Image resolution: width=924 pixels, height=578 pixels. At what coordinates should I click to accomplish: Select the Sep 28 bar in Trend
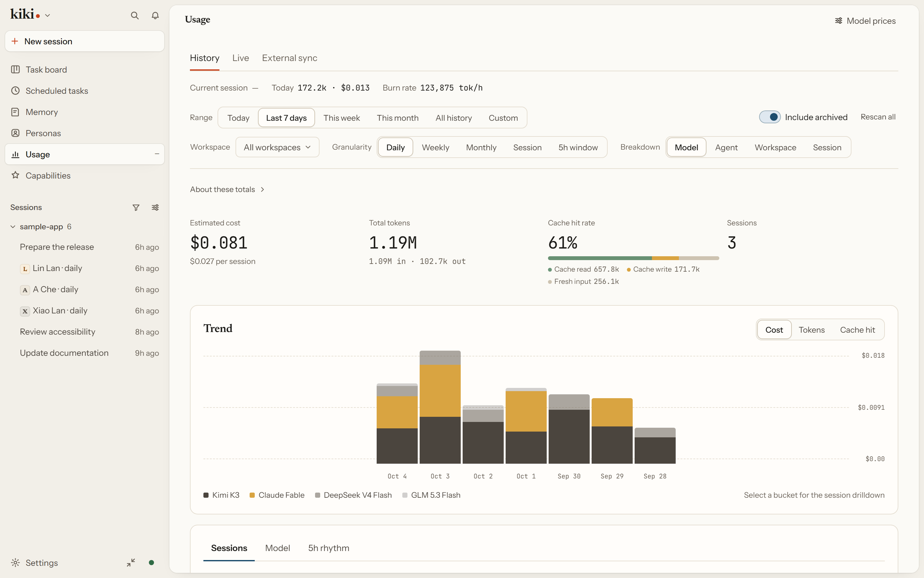[x=655, y=446]
